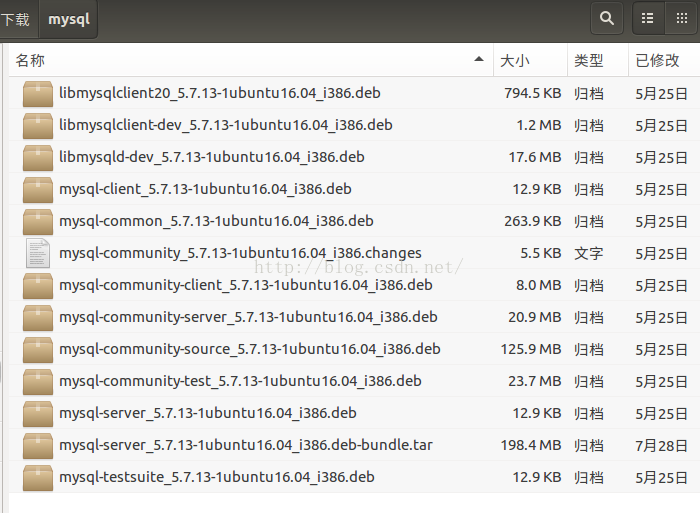Click archive icon of libmysqld-dev package

(x=38, y=158)
